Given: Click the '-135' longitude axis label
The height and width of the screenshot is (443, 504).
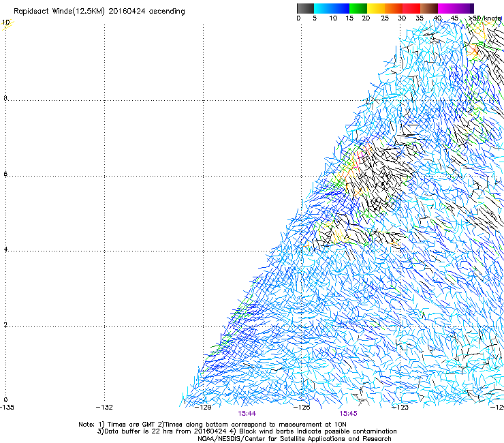Looking at the screenshot, I should [x=6, y=408].
